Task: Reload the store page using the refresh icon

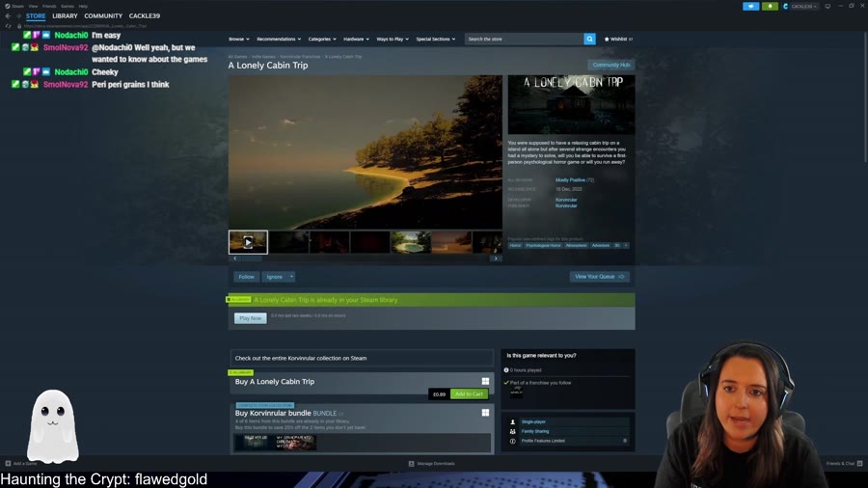Action: 8,26
